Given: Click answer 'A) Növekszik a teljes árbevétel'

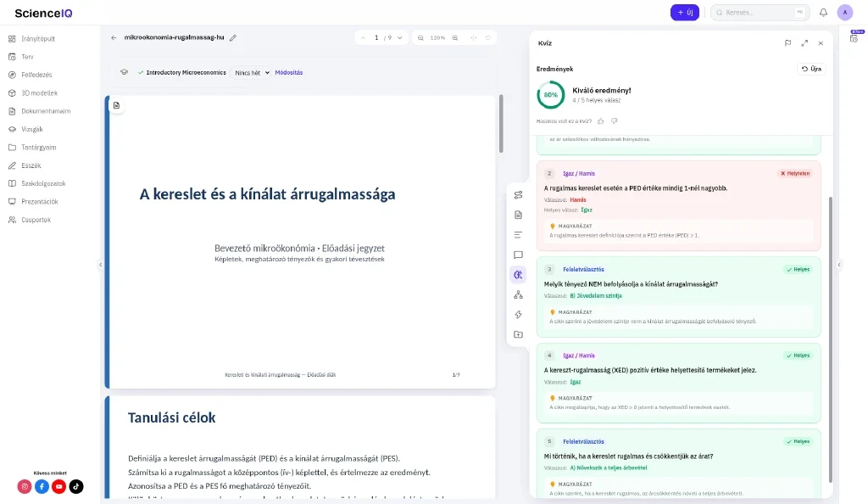Looking at the screenshot, I should click(x=609, y=468).
